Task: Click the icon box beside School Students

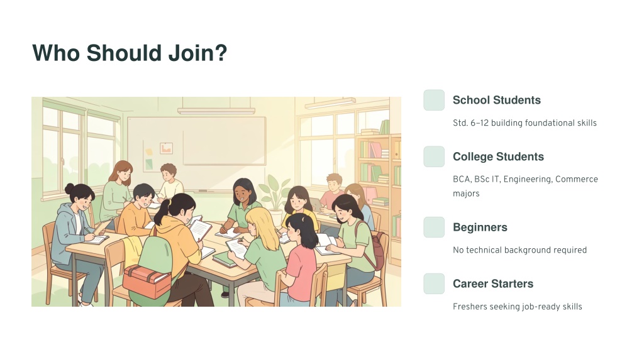Action: point(434,100)
